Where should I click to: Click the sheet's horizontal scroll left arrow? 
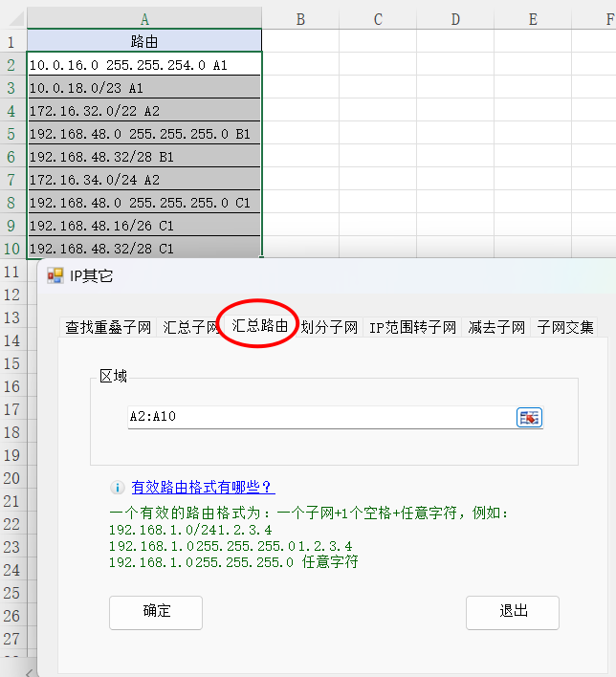[x=30, y=672]
